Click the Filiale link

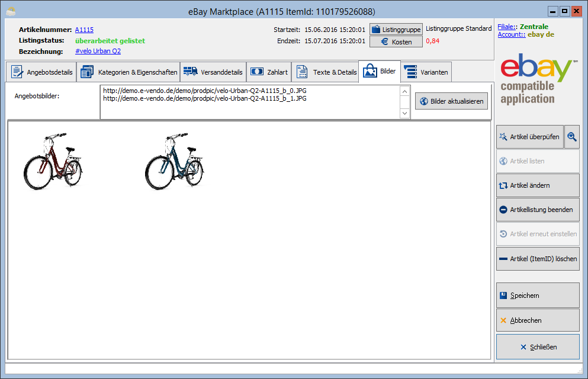click(507, 27)
